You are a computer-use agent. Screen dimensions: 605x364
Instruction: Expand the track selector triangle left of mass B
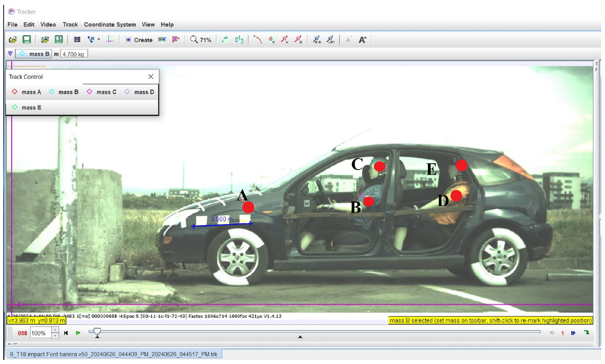click(x=10, y=54)
